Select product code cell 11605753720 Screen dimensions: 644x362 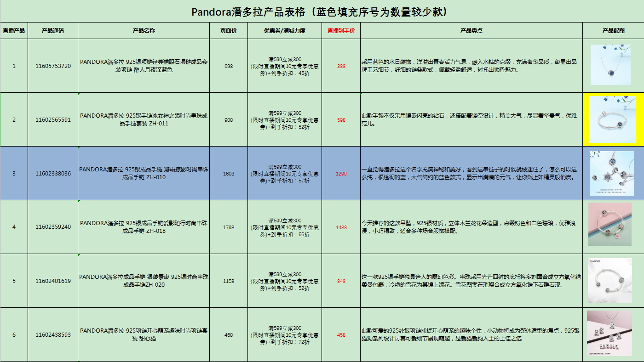pos(53,66)
